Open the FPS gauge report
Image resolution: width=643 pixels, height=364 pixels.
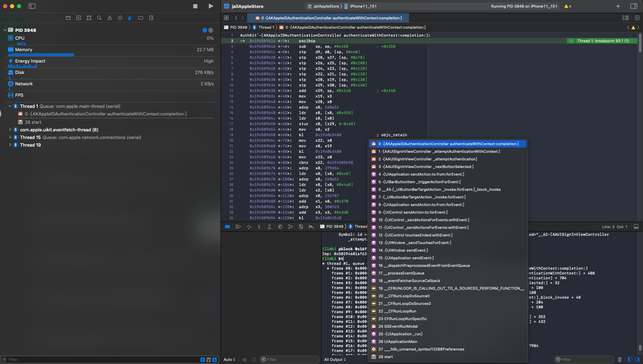pyautogui.click(x=111, y=95)
